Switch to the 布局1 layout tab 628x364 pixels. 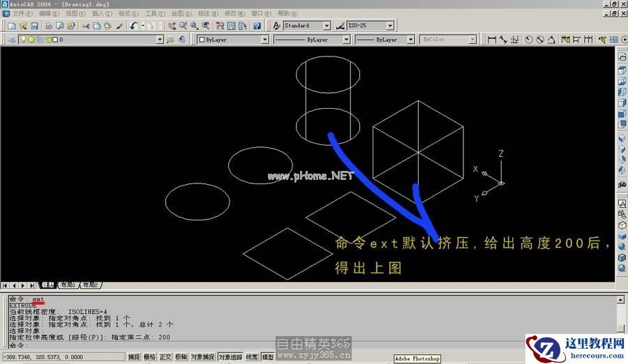click(x=68, y=285)
